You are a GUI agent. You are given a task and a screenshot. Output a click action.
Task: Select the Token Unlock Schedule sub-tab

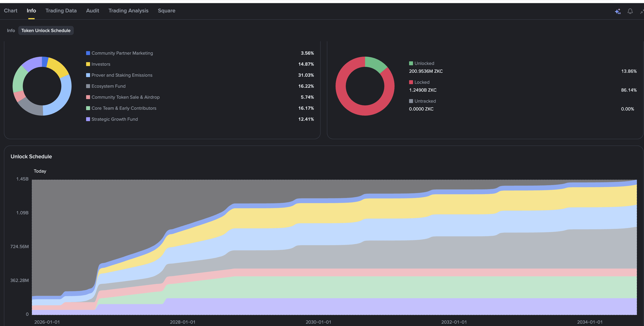[46, 30]
